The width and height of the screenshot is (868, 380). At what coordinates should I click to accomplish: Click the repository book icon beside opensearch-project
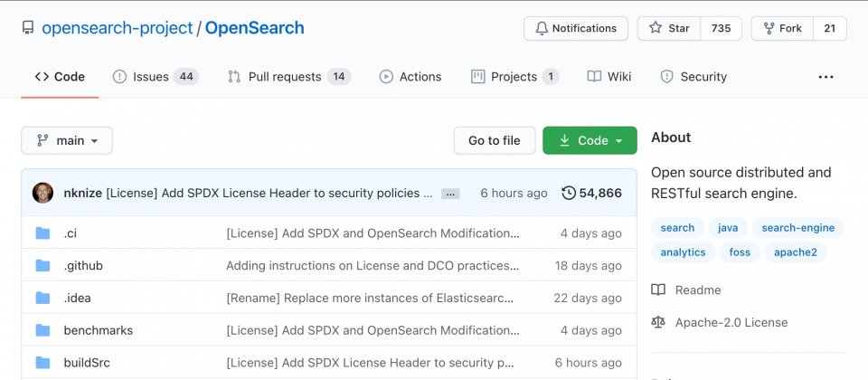click(x=28, y=28)
